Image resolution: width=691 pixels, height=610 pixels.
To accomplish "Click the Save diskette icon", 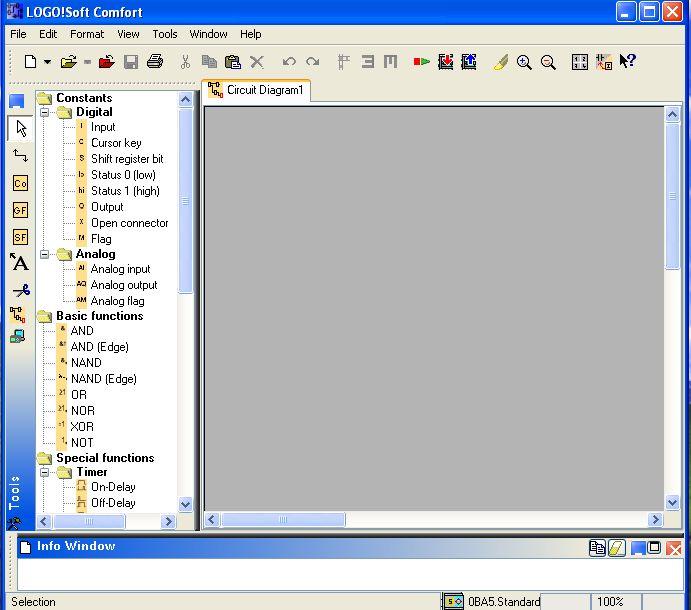I will (x=131, y=62).
